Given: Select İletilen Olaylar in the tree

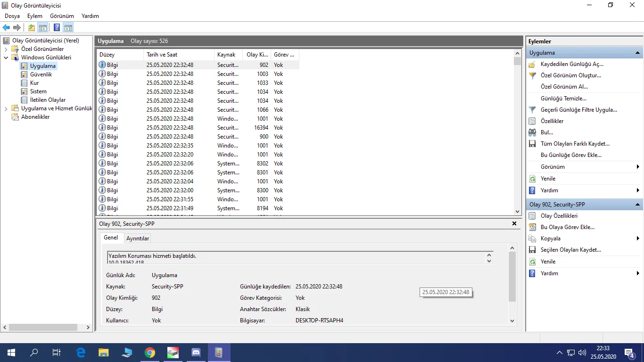Looking at the screenshot, I should [48, 100].
